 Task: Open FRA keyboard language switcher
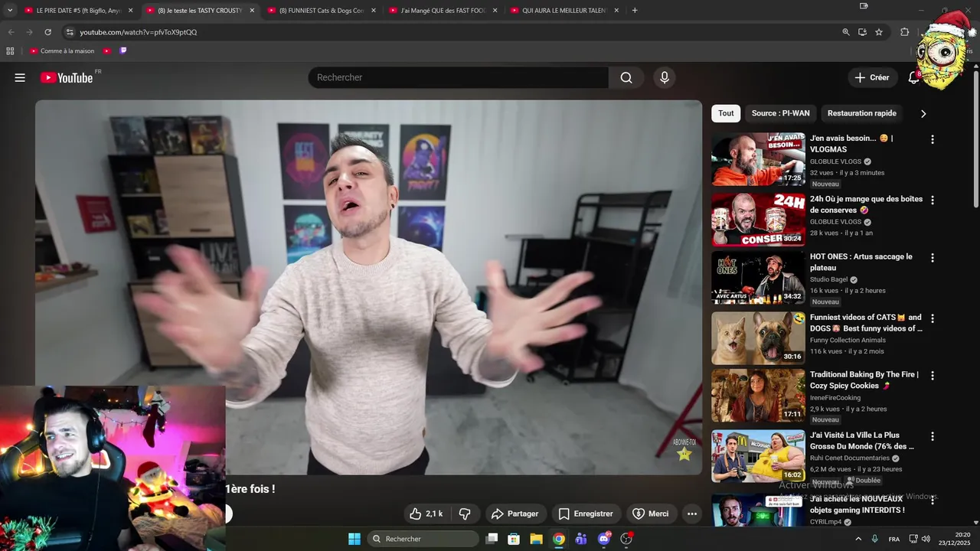[894, 539]
